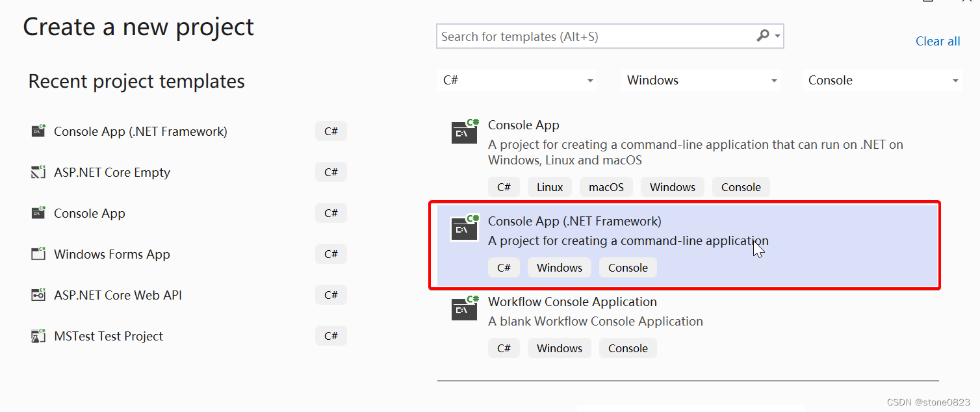The width and height of the screenshot is (980, 412).
Task: Click Console tag under Console App
Action: click(741, 187)
